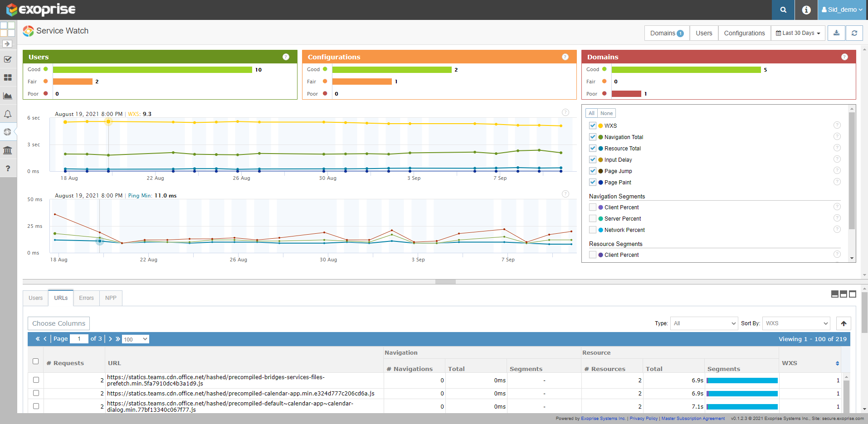Open the Privacy Policy link in the footer
The image size is (868, 424).
pos(643,418)
